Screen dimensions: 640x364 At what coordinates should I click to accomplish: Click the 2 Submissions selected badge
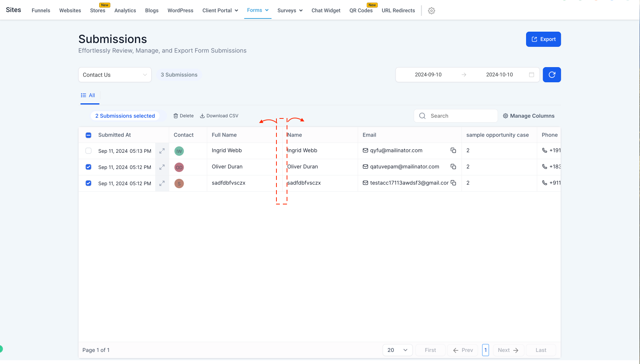(125, 116)
